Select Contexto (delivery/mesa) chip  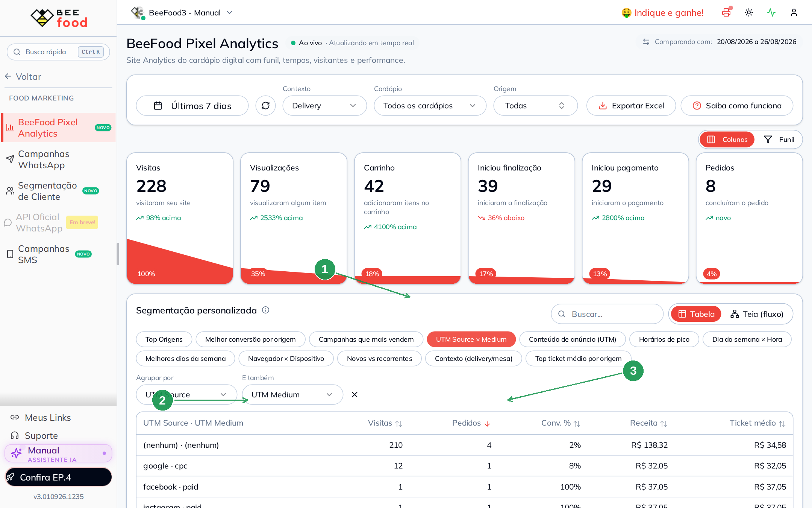coord(474,358)
